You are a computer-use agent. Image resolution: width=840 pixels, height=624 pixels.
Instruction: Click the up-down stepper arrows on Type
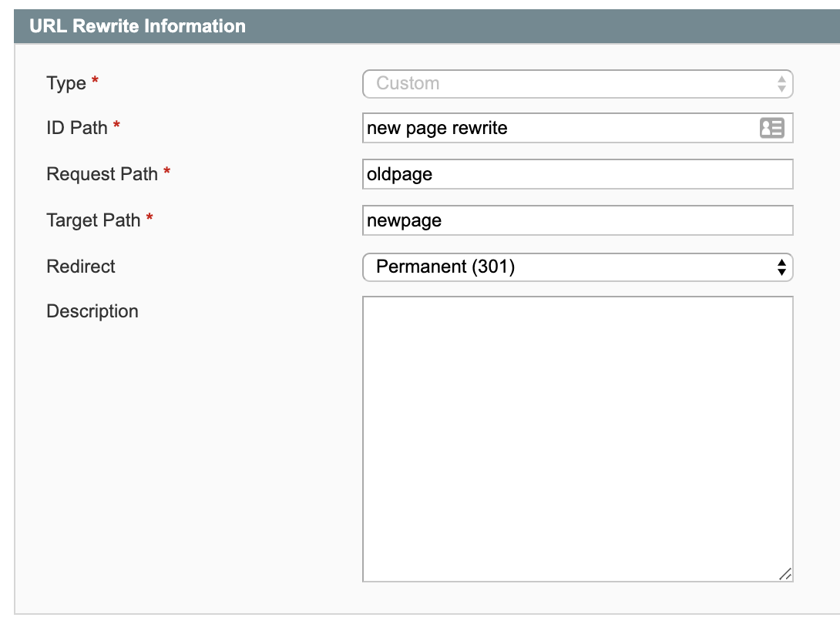coord(781,85)
